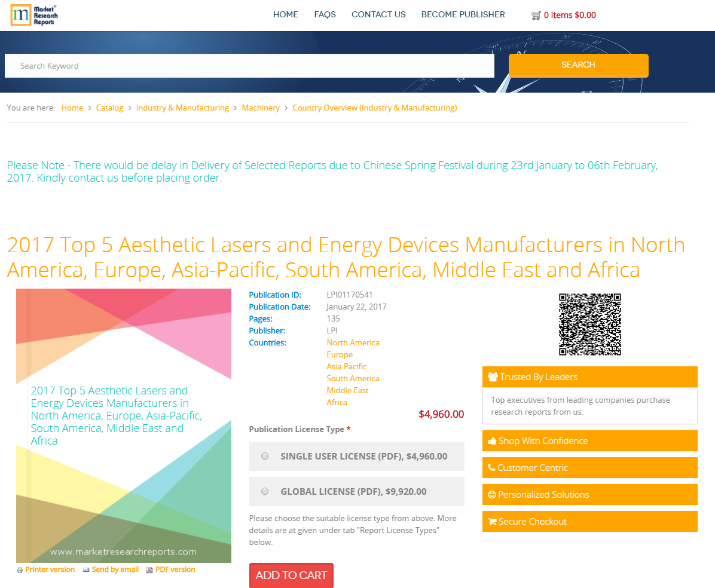715x588 pixels.
Task: Click the PDF icon for PDF version
Action: coord(149,569)
